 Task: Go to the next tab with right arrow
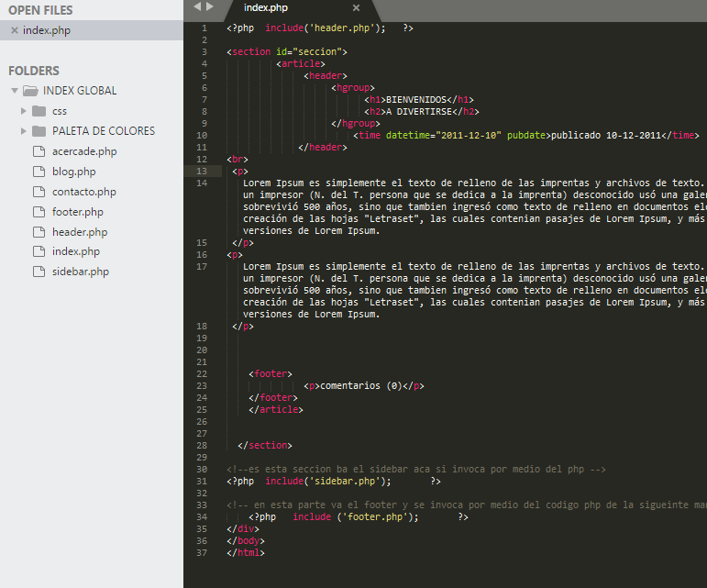tap(210, 6)
